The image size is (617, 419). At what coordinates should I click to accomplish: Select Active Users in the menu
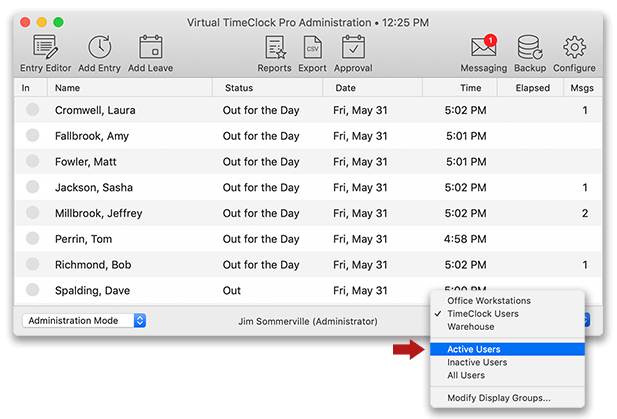pos(507,349)
